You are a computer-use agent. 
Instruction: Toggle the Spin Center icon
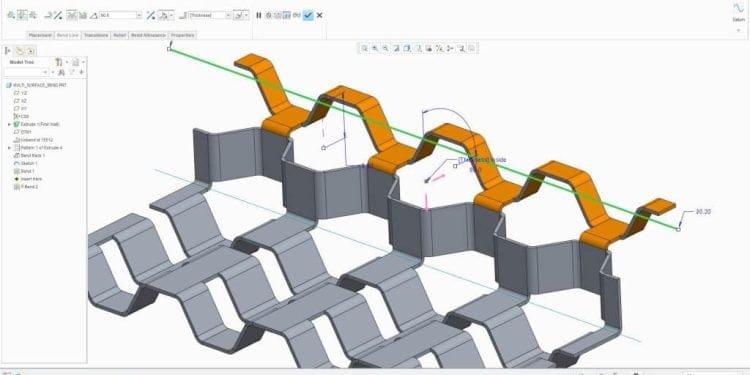click(450, 48)
